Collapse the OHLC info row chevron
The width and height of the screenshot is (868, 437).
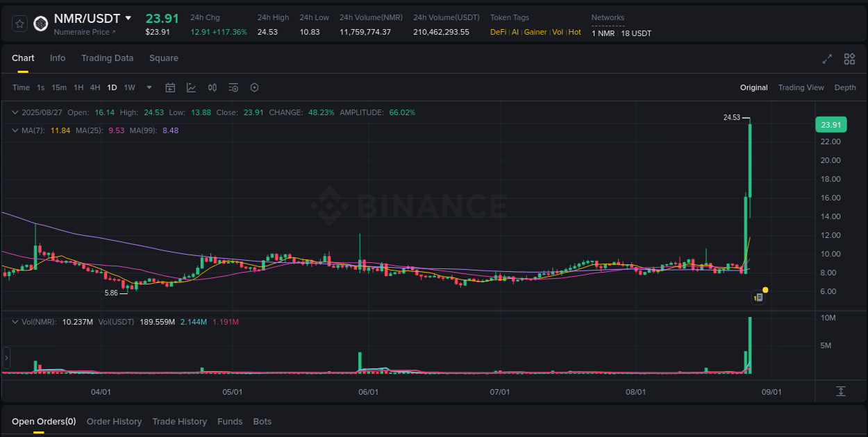coord(15,112)
